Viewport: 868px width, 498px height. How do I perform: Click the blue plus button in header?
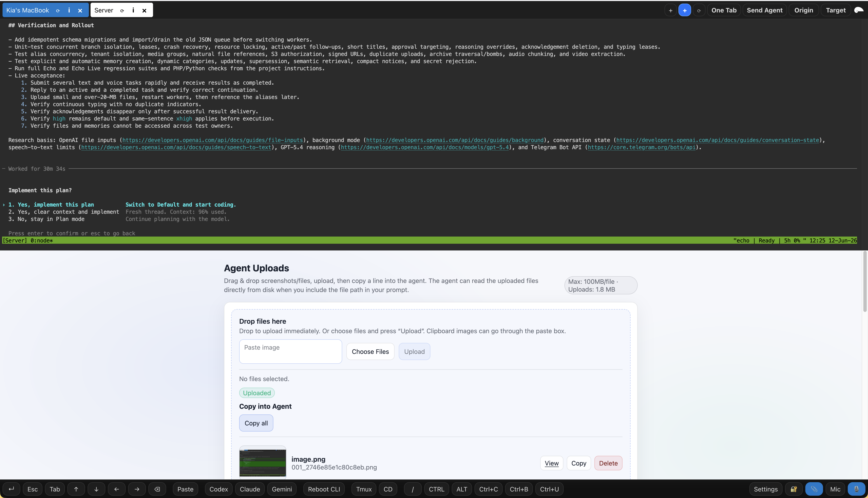[x=685, y=10]
